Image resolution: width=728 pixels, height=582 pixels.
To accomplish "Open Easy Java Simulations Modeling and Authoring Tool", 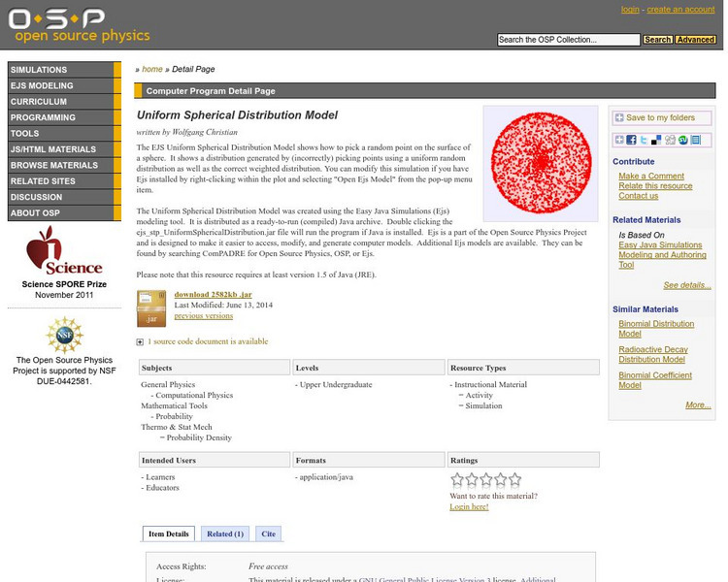I will click(662, 255).
